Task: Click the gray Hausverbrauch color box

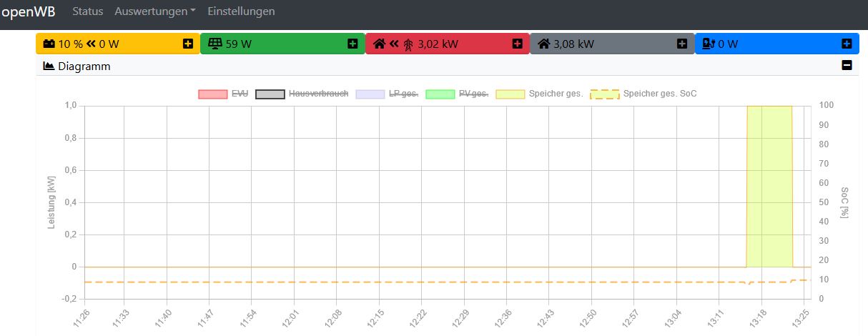Action: click(270, 94)
